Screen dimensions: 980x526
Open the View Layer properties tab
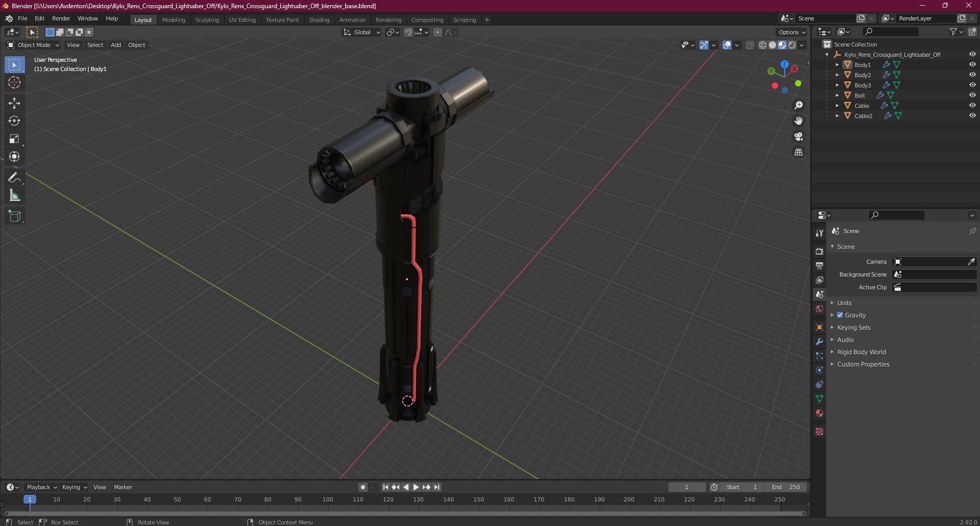pyautogui.click(x=819, y=280)
